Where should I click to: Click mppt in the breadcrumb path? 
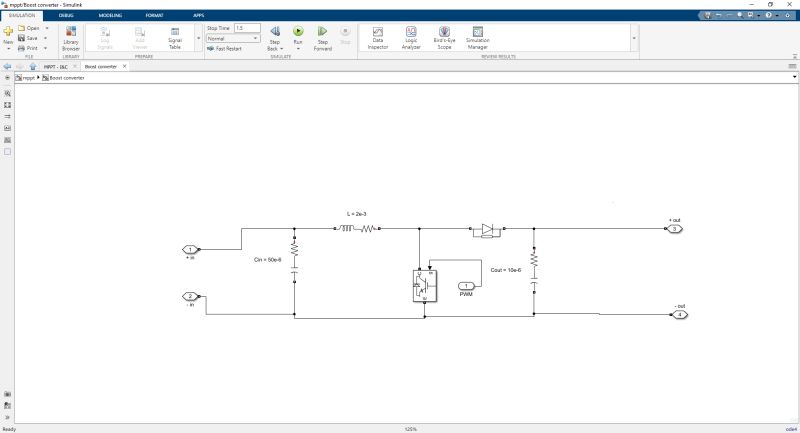click(29, 78)
